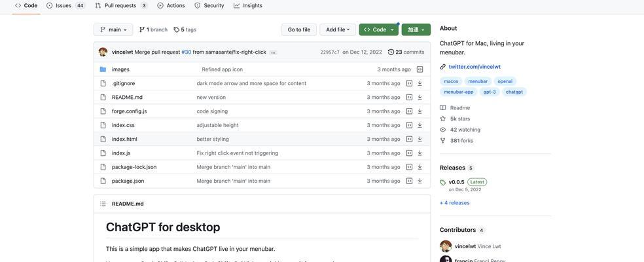644x262 pixels.
Task: Open the Security tab
Action: [209, 6]
